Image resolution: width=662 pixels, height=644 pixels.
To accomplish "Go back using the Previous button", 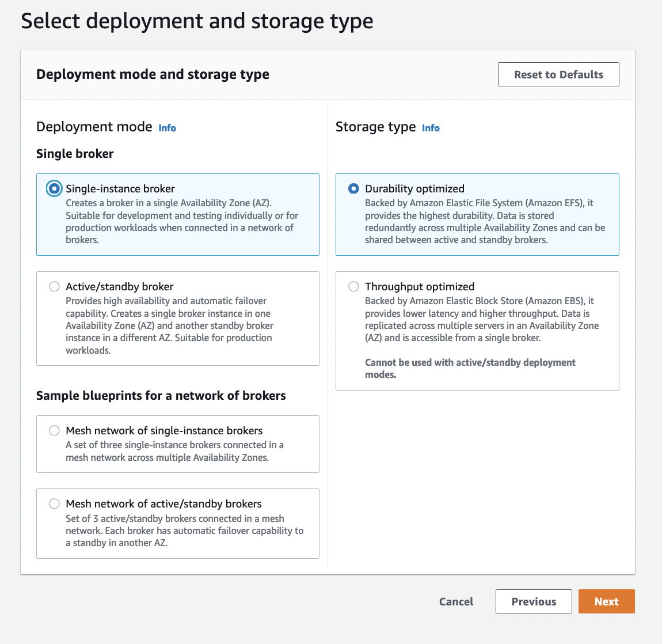I will (x=533, y=601).
